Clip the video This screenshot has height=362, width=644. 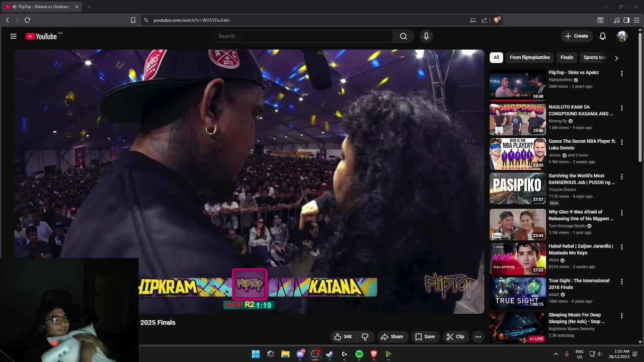pyautogui.click(x=455, y=337)
